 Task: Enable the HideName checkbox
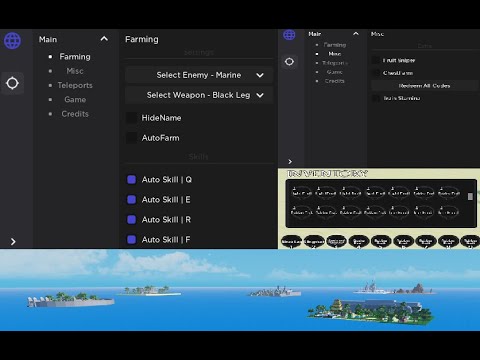click(x=131, y=118)
